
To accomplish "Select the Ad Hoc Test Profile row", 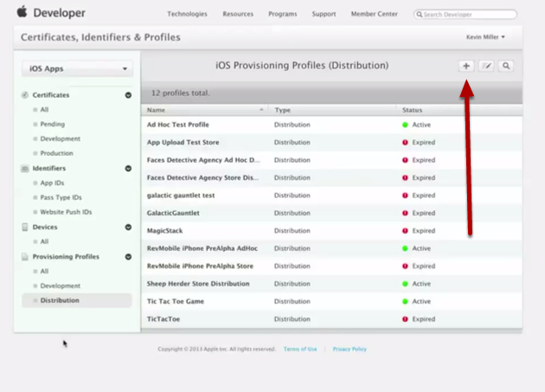I will coord(331,125).
